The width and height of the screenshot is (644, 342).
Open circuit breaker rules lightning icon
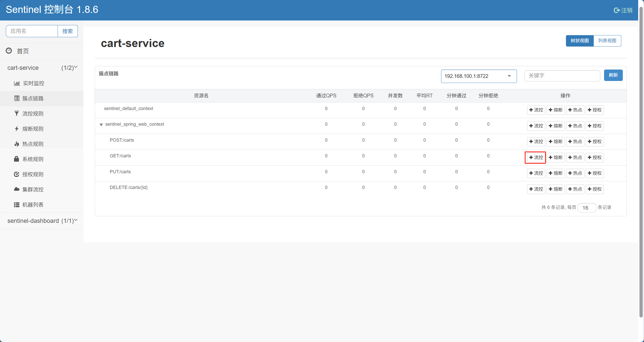pyautogui.click(x=17, y=129)
